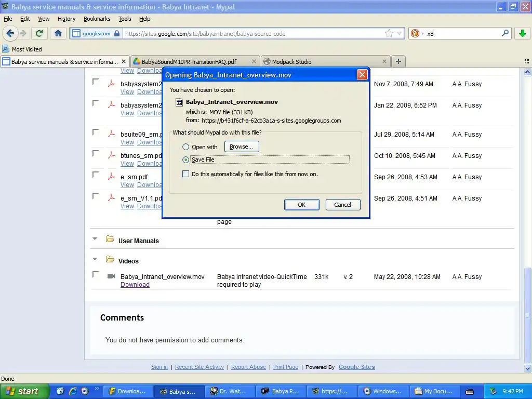Close the BabyaSoundM10PR-TransitionFAQ.pdf tab
The height and width of the screenshot is (399, 532).
[254, 61]
